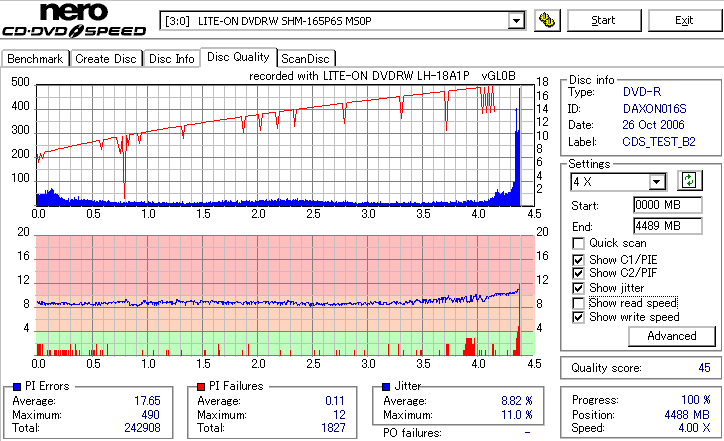Click the Exit button
The image size is (724, 441).
point(684,20)
